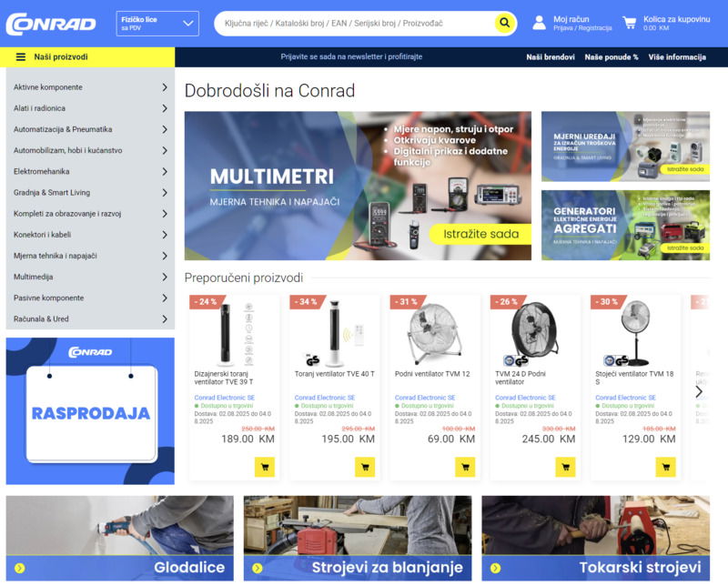Click the -34 % discount badge
This screenshot has width=728, height=586.
(307, 302)
